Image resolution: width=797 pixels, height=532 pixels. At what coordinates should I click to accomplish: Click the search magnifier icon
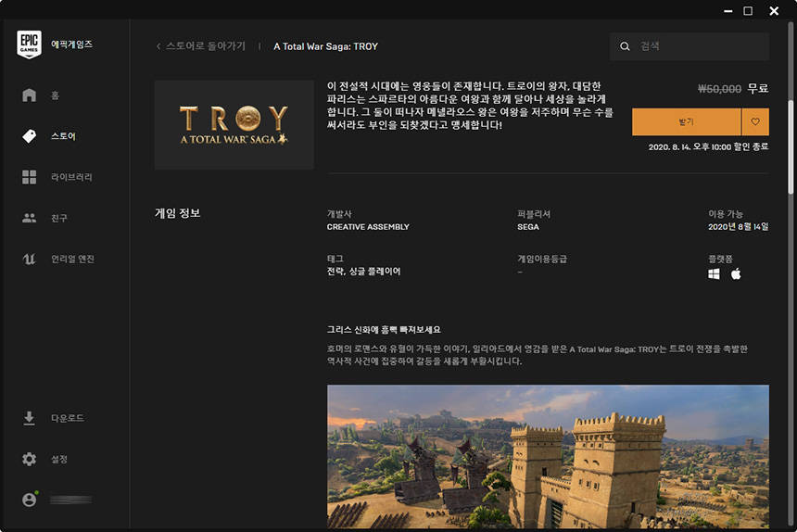tap(625, 46)
